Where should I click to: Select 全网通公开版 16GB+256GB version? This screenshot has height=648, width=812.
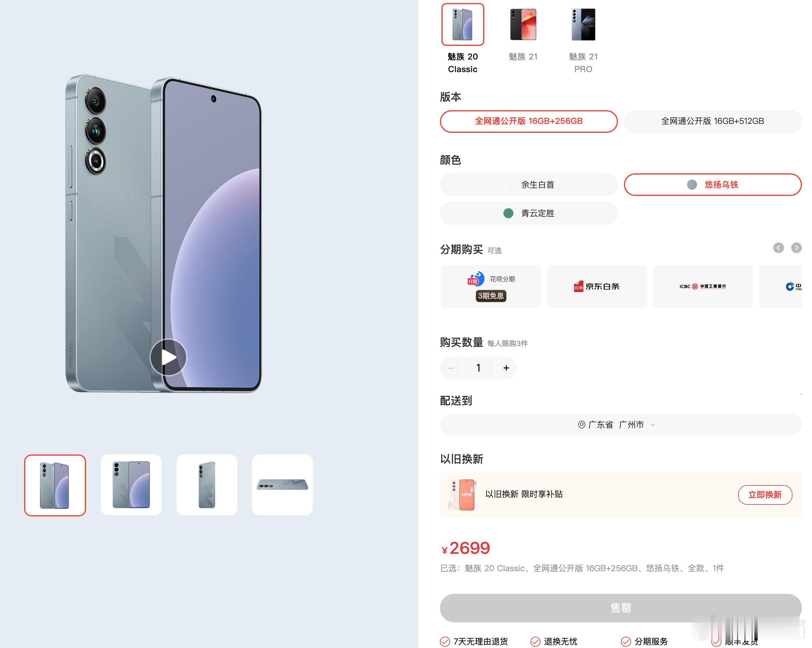[x=529, y=121]
